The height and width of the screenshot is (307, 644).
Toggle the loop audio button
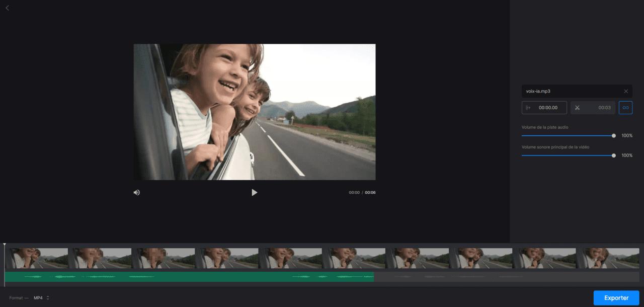pyautogui.click(x=625, y=108)
